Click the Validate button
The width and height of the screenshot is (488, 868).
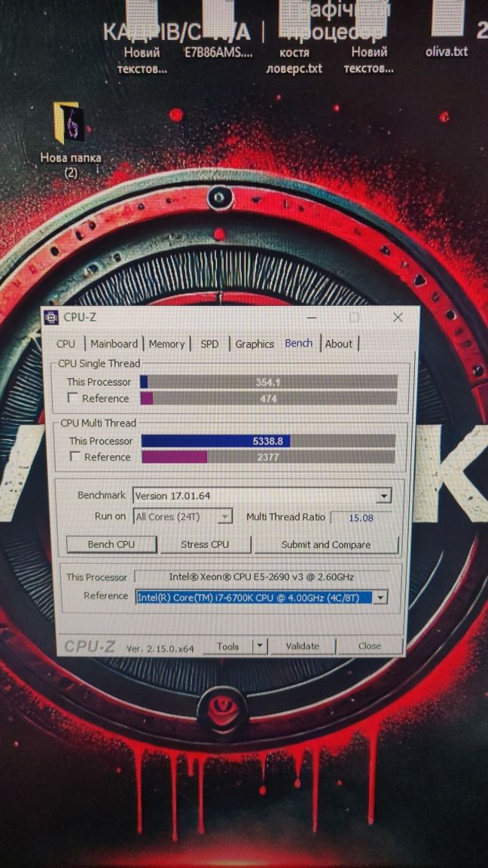pyautogui.click(x=302, y=646)
